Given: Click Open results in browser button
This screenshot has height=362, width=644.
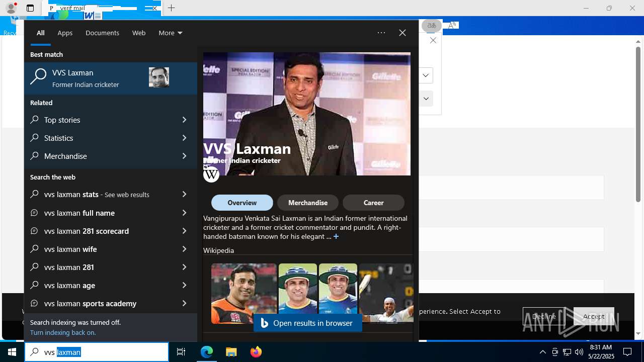Looking at the screenshot, I should click(307, 323).
